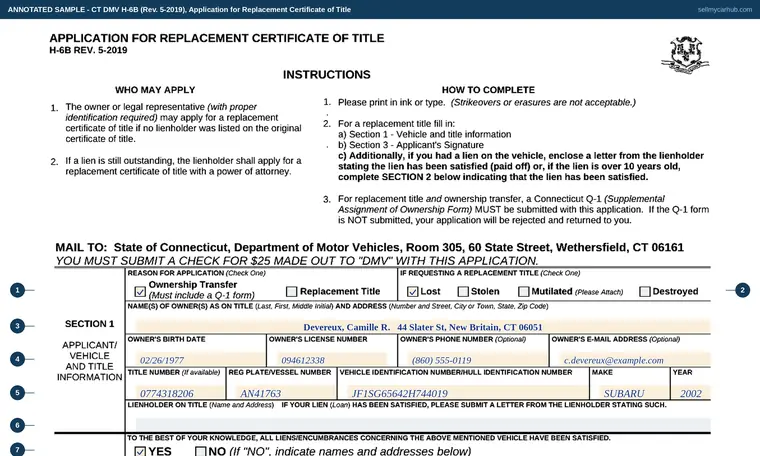Screen dimensions: 760x456
Task: Click the Reg Plate/Vessel Number field
Action: (x=286, y=393)
